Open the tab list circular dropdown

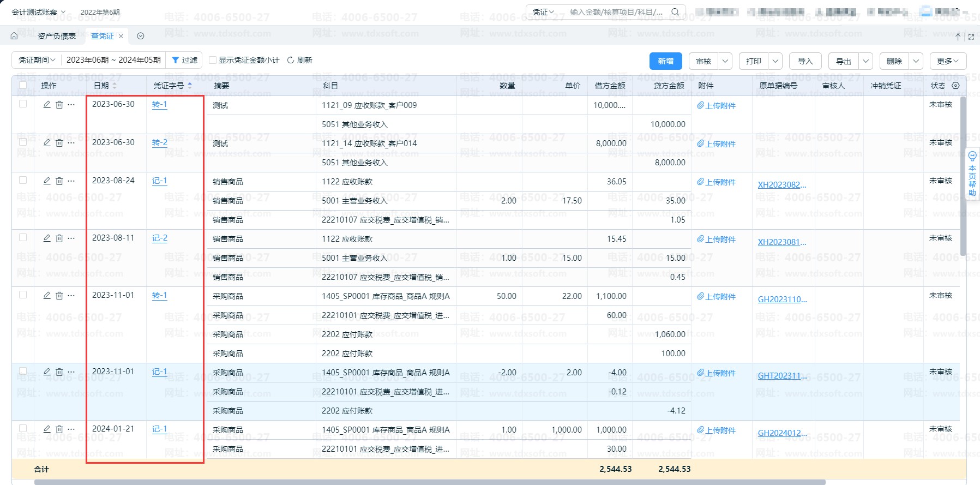click(141, 36)
